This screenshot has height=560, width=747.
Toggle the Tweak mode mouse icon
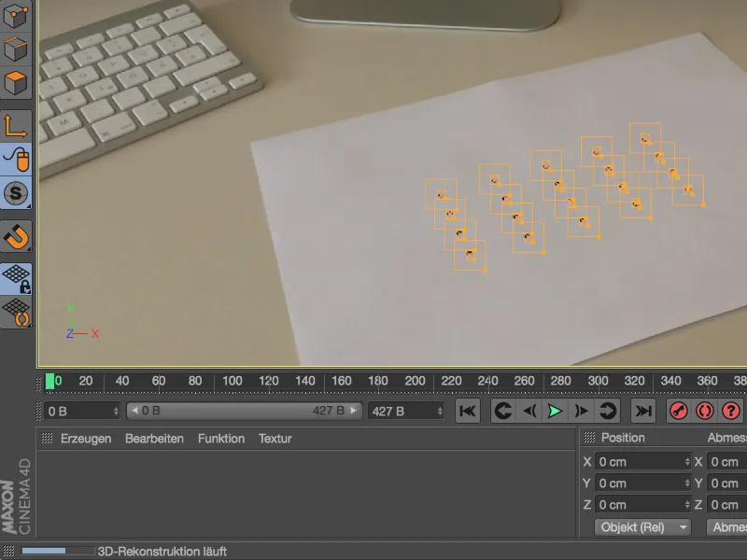pyautogui.click(x=16, y=160)
